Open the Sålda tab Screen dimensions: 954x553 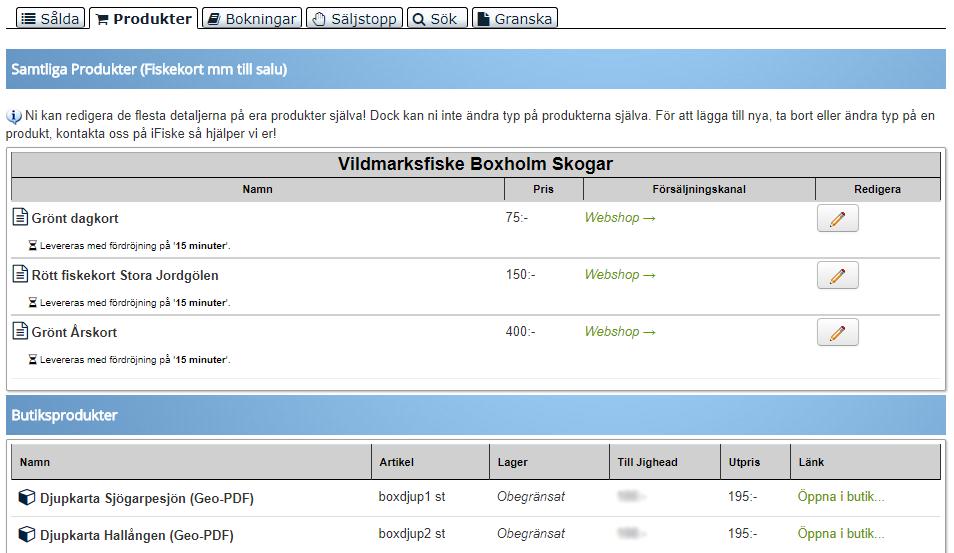(50, 18)
